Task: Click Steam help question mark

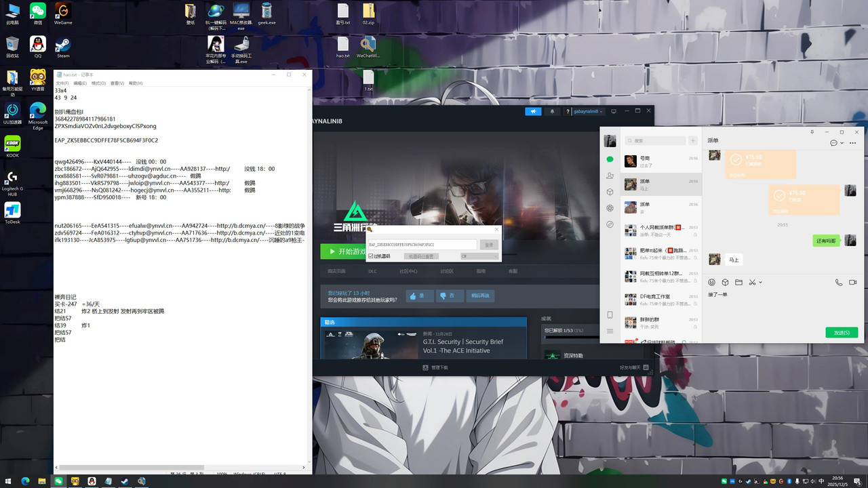Action: coord(567,111)
